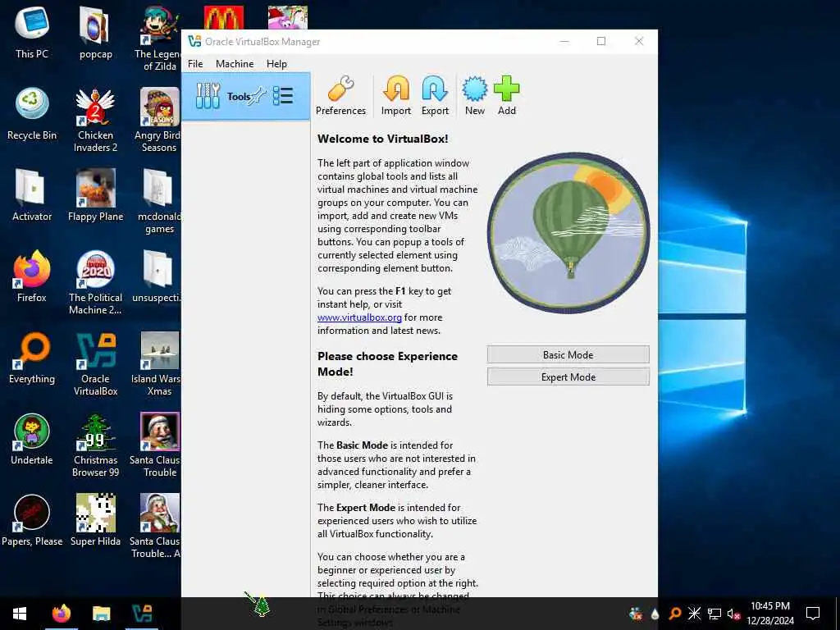Select the Chicken Invaders 2 shortcut
840x630 pixels.
click(95, 120)
